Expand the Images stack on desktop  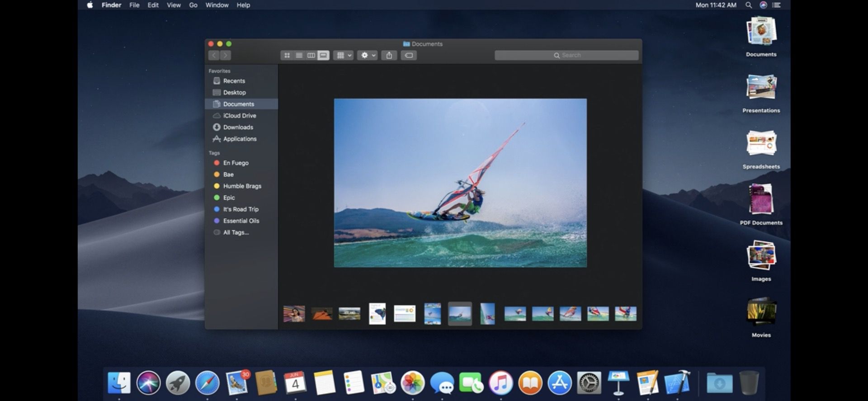point(761,261)
